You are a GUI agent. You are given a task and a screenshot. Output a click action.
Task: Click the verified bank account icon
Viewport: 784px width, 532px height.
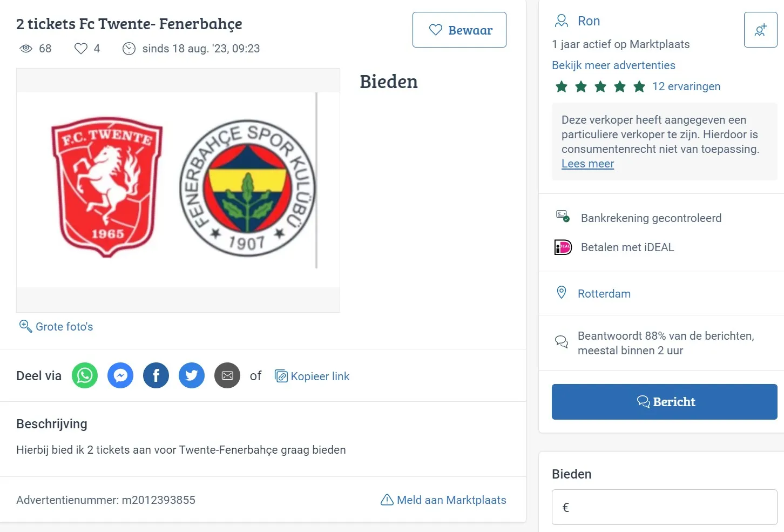(563, 216)
